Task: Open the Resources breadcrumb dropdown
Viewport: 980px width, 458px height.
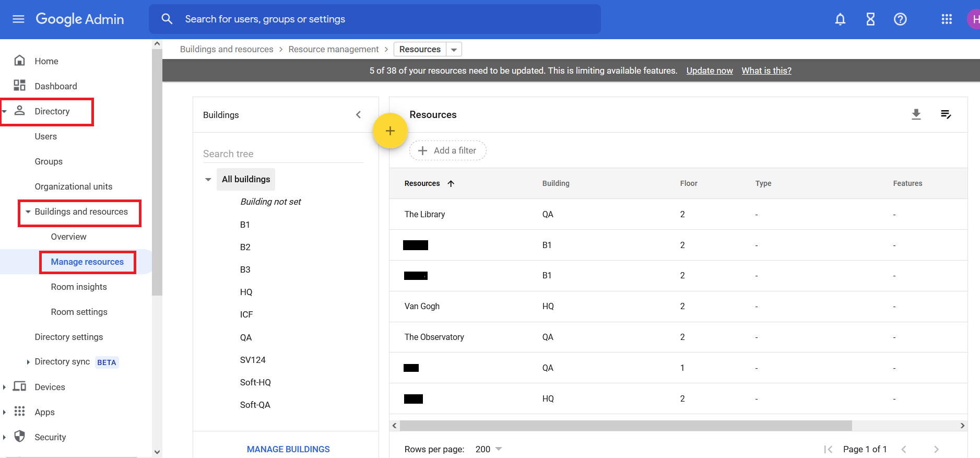Action: tap(454, 50)
